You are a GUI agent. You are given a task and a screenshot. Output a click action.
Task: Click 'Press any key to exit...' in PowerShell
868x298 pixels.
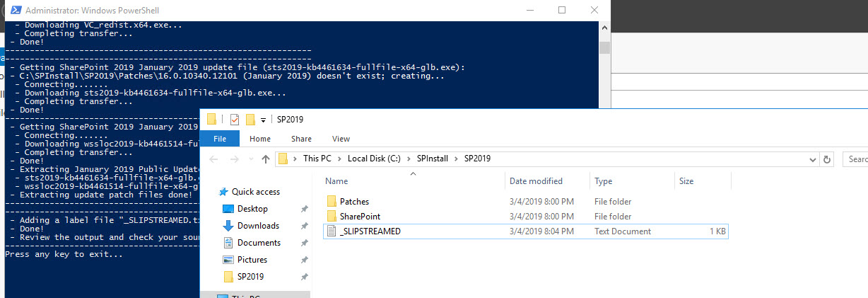pyautogui.click(x=64, y=253)
